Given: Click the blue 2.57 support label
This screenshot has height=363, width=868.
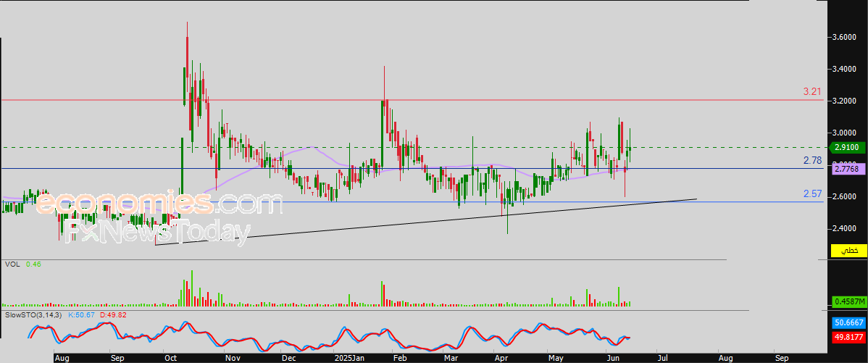Looking at the screenshot, I should pos(812,194).
